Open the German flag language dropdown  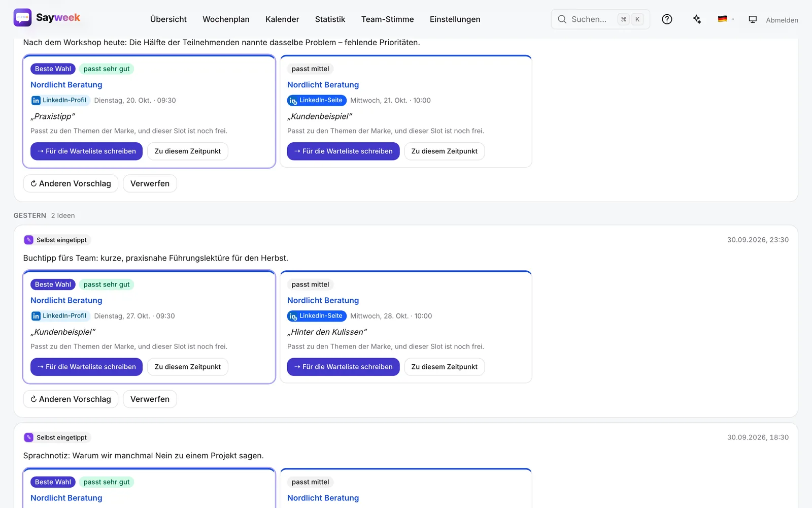726,19
